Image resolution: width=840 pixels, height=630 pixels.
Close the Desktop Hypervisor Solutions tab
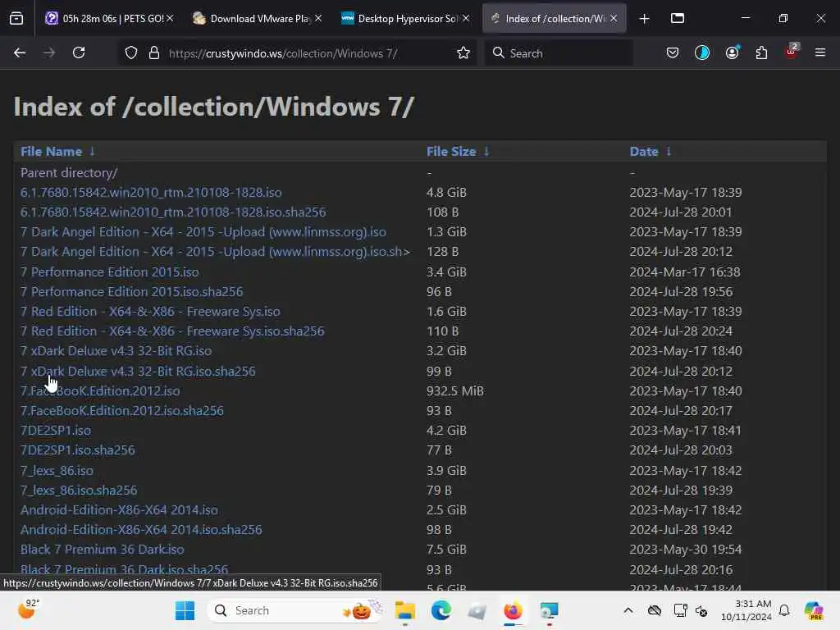click(x=466, y=18)
